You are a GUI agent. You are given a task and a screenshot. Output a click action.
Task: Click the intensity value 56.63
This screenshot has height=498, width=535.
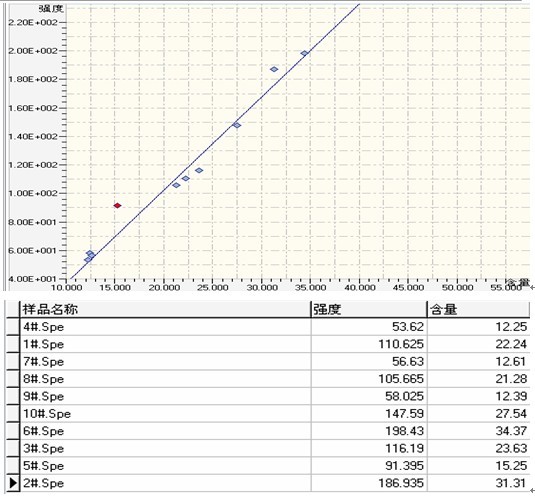pyautogui.click(x=407, y=362)
